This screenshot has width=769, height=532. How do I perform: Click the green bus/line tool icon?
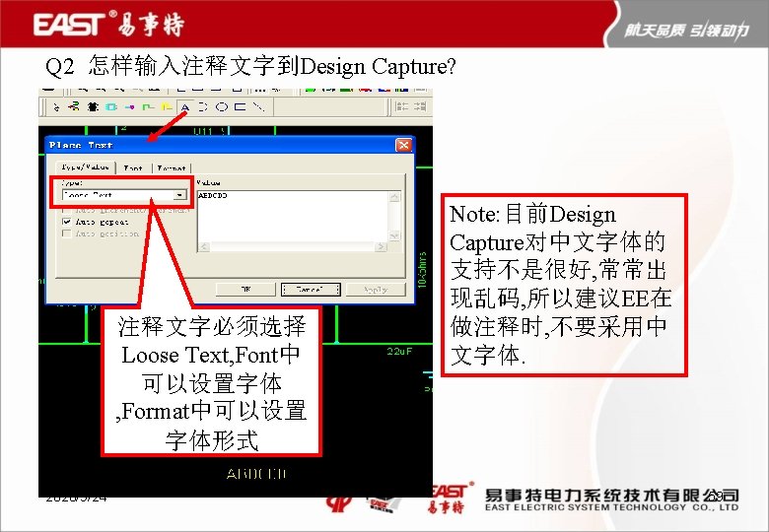(x=148, y=106)
